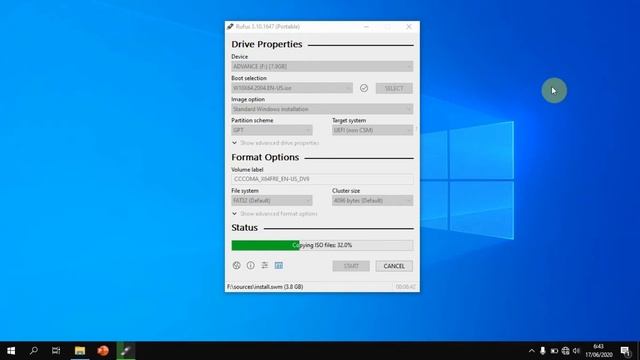Open Partition scheme GPT dropdown
The image size is (640, 360).
click(272, 130)
